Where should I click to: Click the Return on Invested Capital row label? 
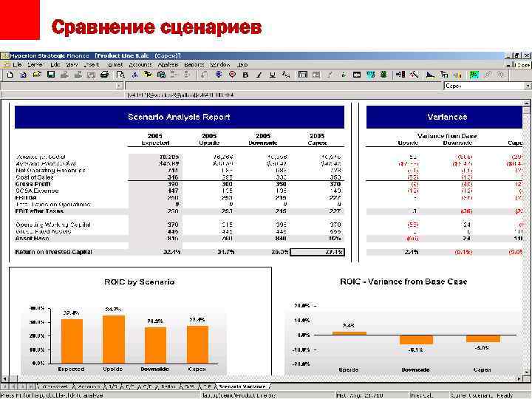(54, 252)
